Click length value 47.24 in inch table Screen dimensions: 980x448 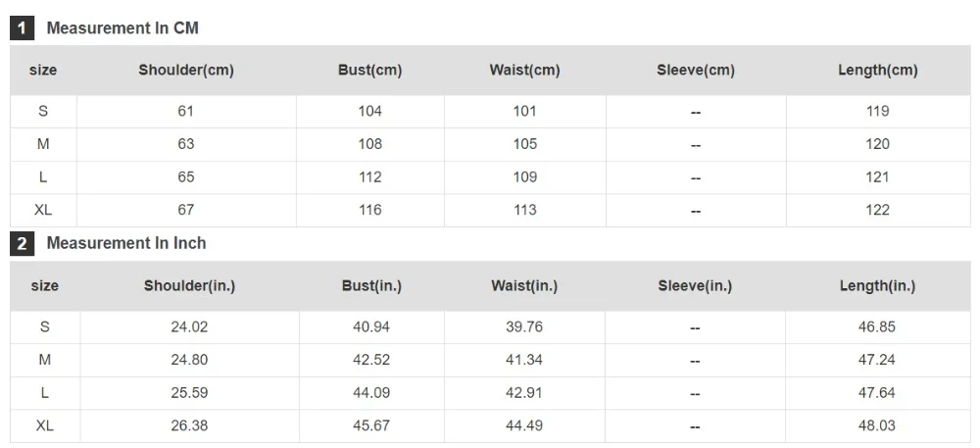point(877,360)
